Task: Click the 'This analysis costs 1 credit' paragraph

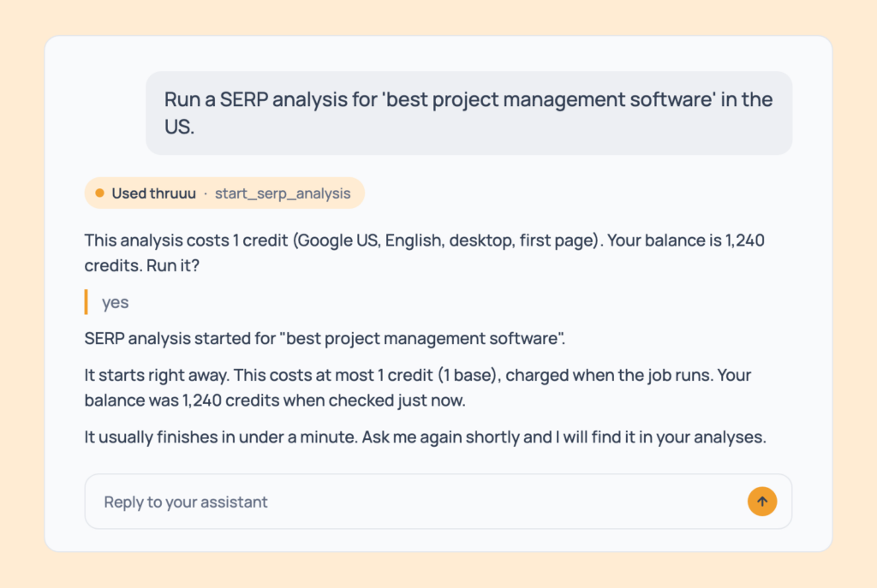Action: click(x=425, y=252)
